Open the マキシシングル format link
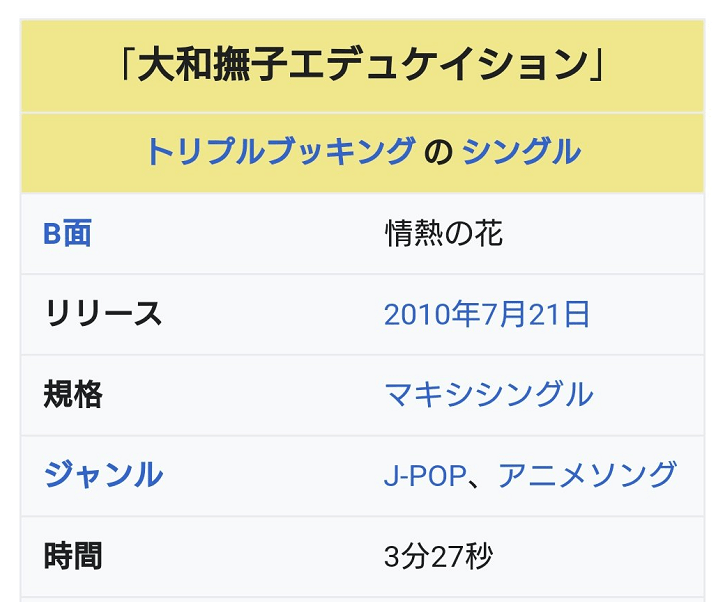The width and height of the screenshot is (721, 602). [x=488, y=395]
